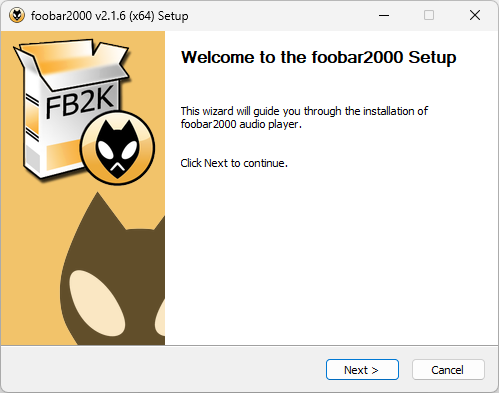
Task: Close the Setup window
Action: coord(475,15)
